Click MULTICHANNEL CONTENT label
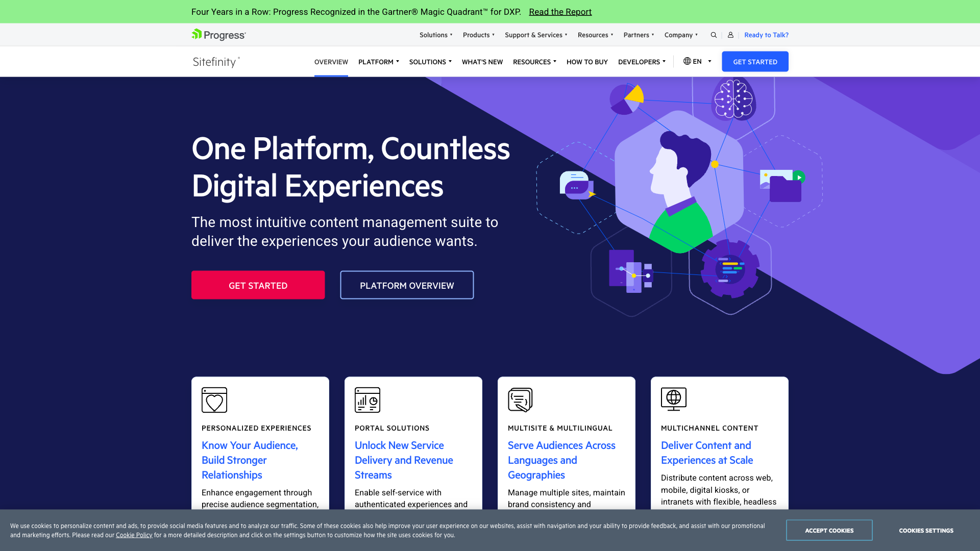980x551 pixels. click(x=709, y=428)
